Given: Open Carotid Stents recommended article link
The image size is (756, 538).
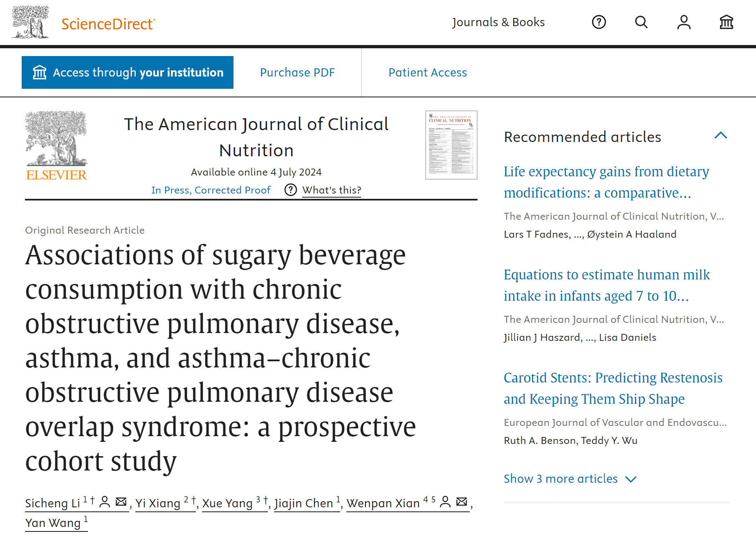Looking at the screenshot, I should (613, 388).
